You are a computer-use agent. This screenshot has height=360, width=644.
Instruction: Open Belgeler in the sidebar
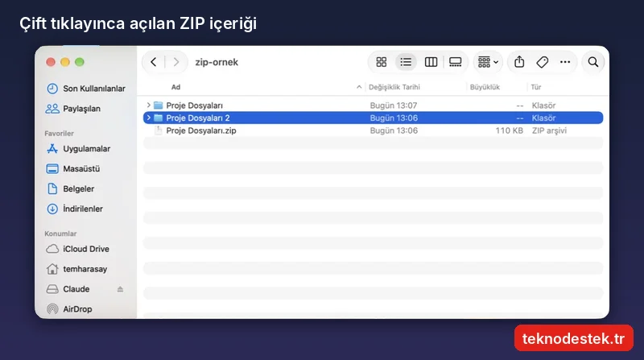pyautogui.click(x=78, y=188)
